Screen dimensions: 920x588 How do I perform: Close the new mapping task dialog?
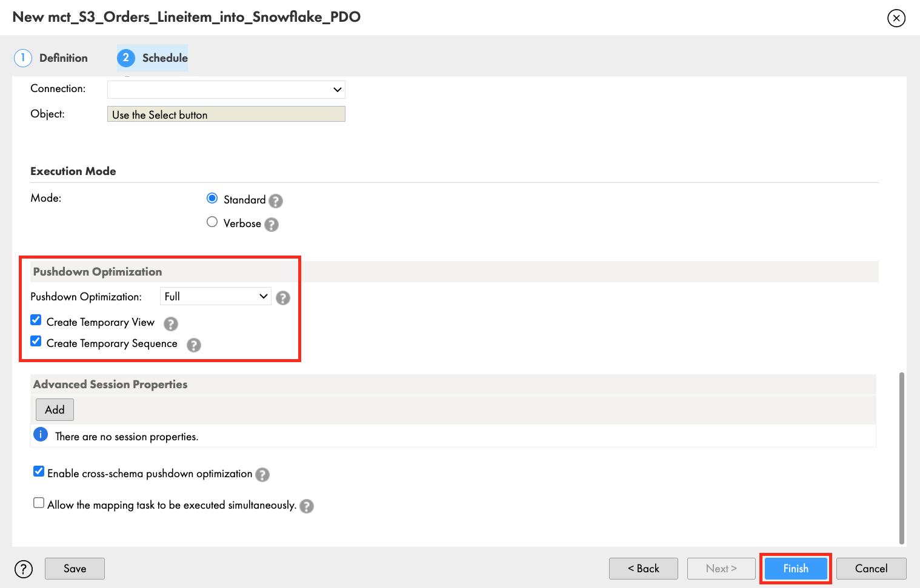pyautogui.click(x=896, y=18)
